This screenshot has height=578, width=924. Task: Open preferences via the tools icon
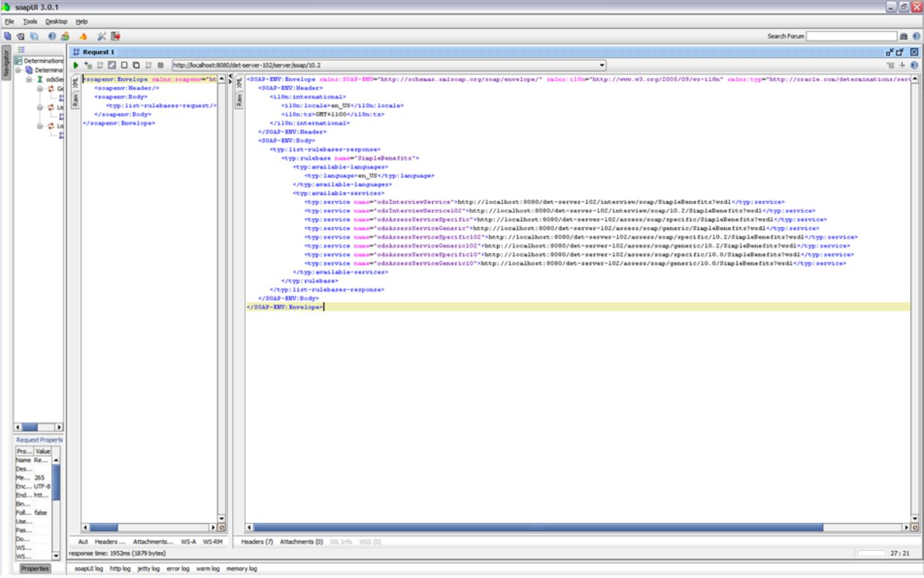101,37
